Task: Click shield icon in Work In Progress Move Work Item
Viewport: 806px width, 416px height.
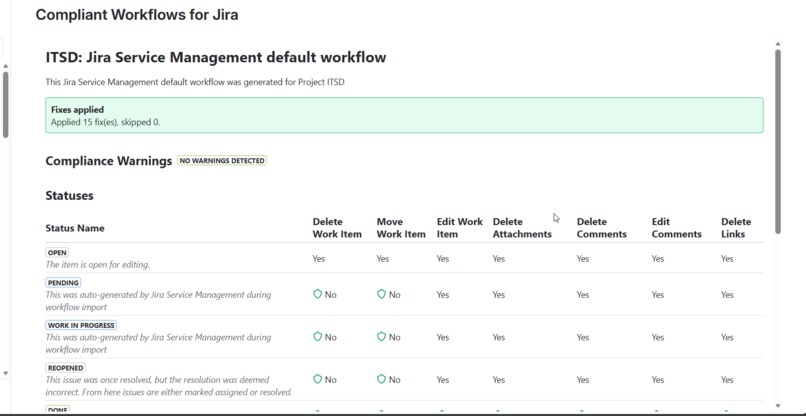Action: coord(381,337)
